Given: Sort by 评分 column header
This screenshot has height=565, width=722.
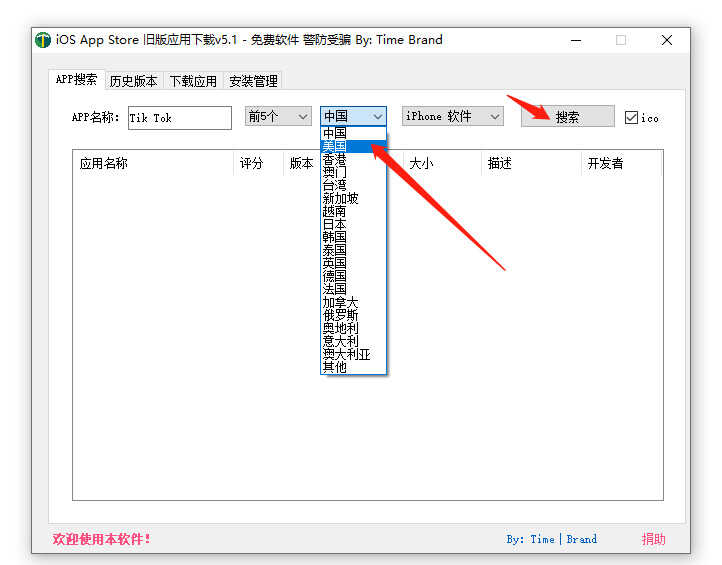Looking at the screenshot, I should pyautogui.click(x=258, y=163).
